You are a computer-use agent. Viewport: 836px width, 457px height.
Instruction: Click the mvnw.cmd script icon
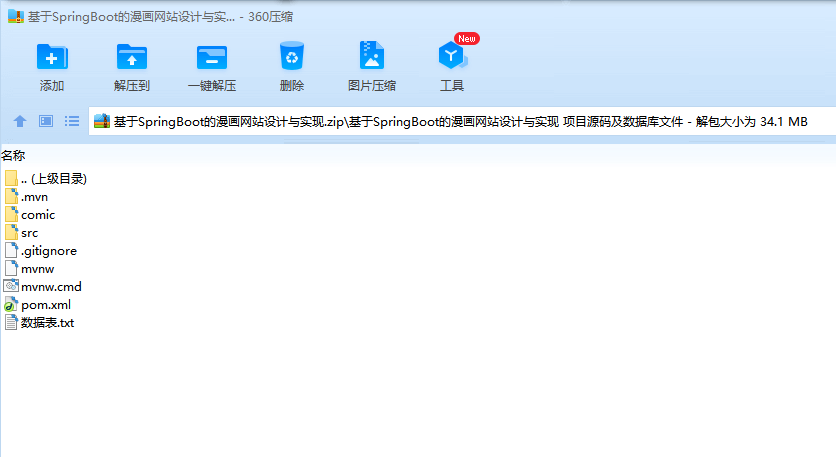11,286
